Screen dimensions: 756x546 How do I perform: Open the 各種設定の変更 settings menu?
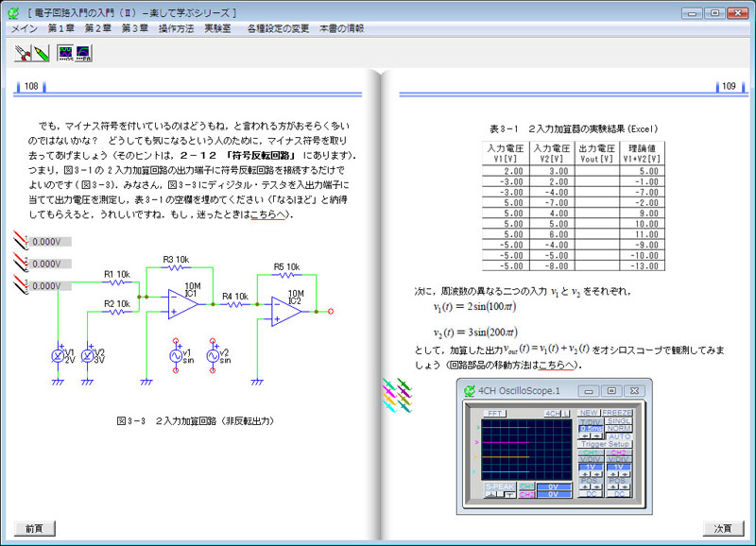[x=278, y=28]
